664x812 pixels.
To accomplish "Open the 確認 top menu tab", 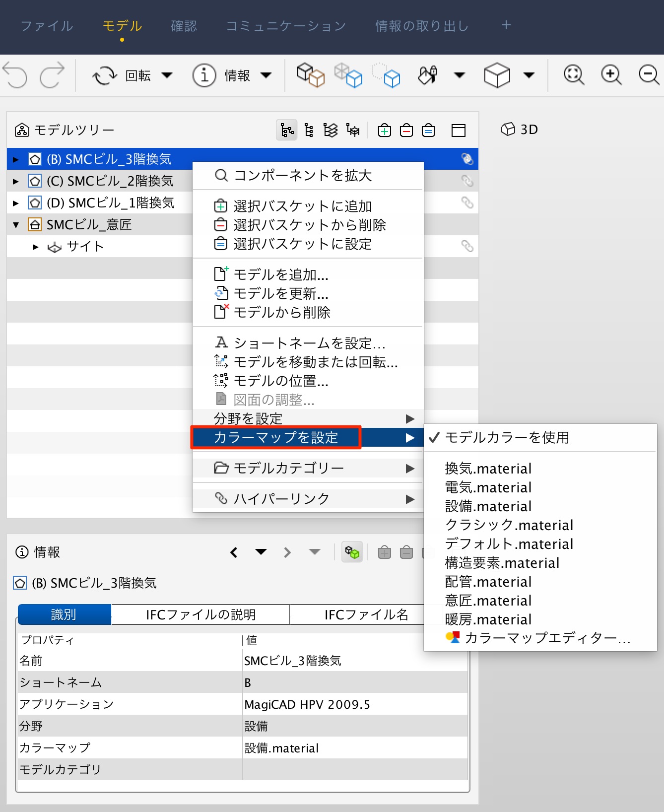I will coord(184,26).
